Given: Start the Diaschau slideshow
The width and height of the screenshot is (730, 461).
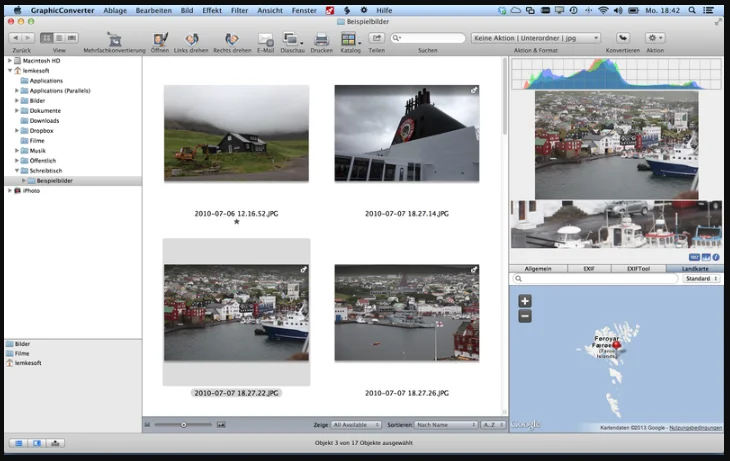Looking at the screenshot, I should click(x=291, y=39).
